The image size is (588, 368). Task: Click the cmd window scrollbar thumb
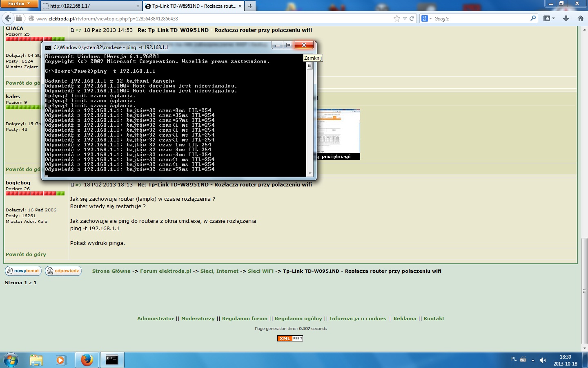[310, 66]
